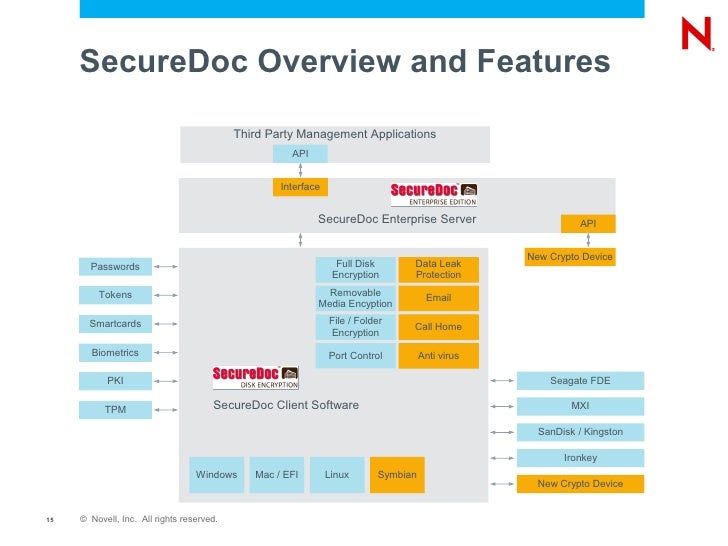This screenshot has width=728, height=546.
Task: Click the SecureDoc Enterprise Edition logo
Action: pyautogui.click(x=434, y=195)
